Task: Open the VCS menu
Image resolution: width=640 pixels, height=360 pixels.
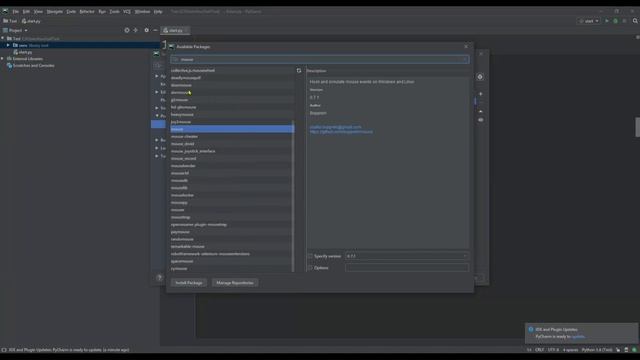Action: [127, 11]
